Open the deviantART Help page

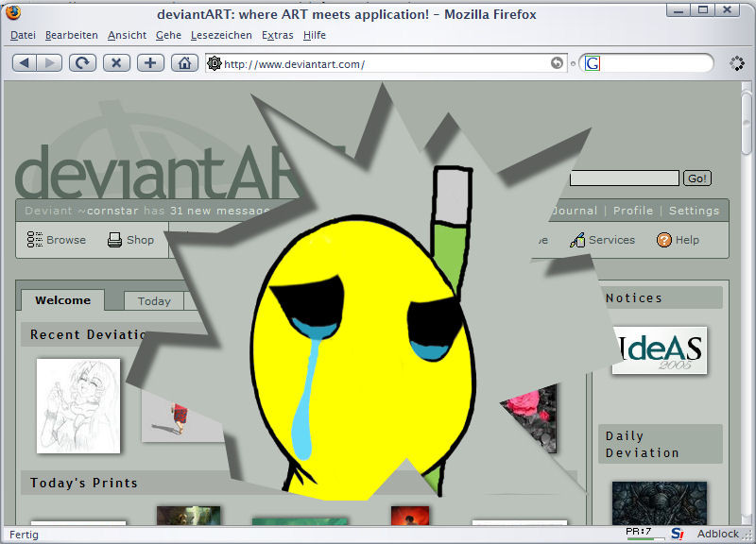tap(678, 240)
